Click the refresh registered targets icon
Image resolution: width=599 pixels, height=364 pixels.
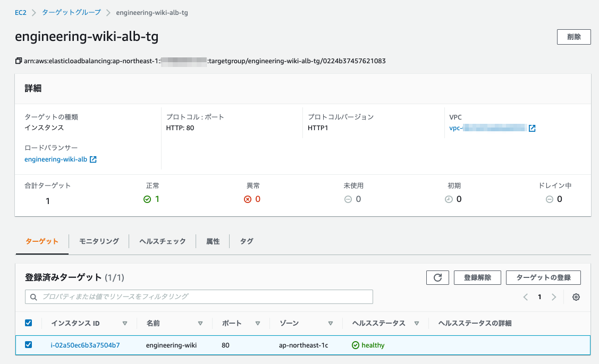click(437, 278)
